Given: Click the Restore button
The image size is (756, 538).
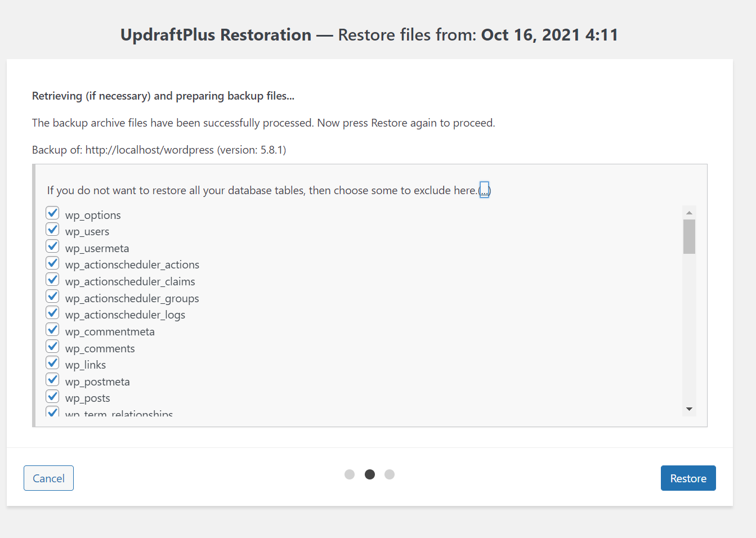Looking at the screenshot, I should 688,478.
